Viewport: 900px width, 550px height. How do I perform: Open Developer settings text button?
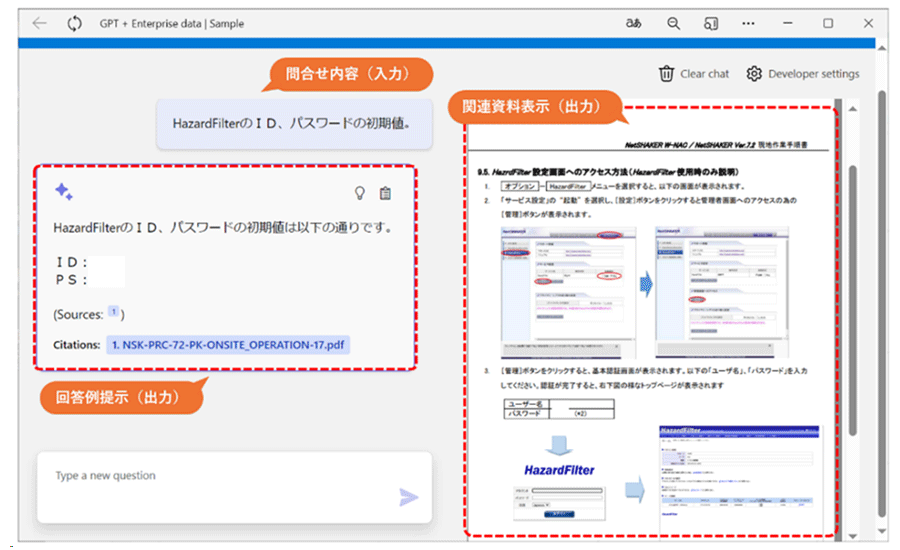[813, 74]
